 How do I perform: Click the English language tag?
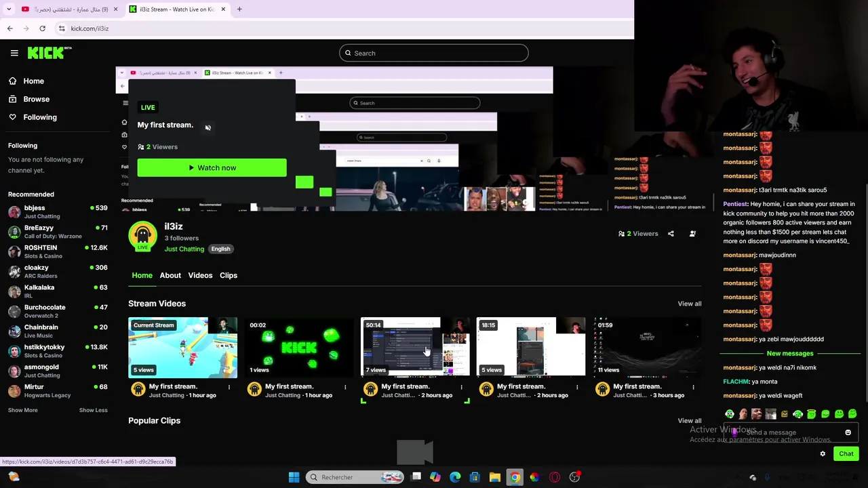220,249
